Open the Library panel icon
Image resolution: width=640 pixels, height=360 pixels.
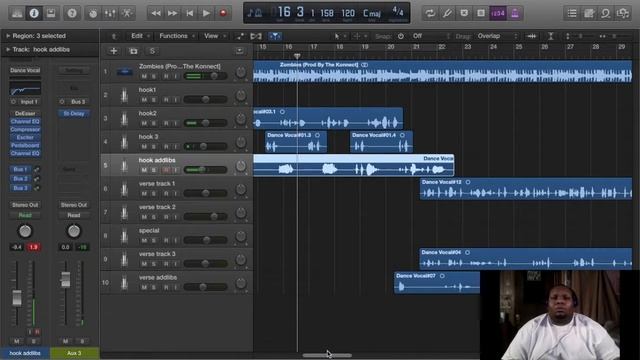pos(17,13)
